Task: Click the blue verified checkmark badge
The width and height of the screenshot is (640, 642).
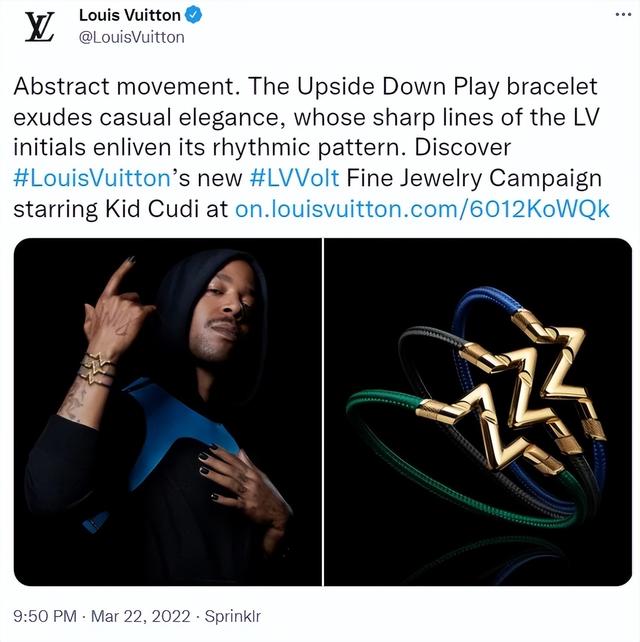Action: [x=193, y=15]
